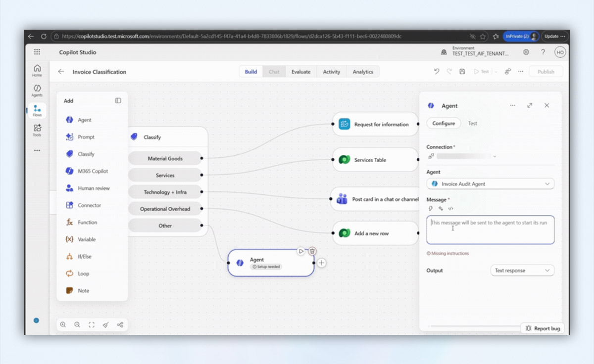Open the Help question mark

[543, 52]
